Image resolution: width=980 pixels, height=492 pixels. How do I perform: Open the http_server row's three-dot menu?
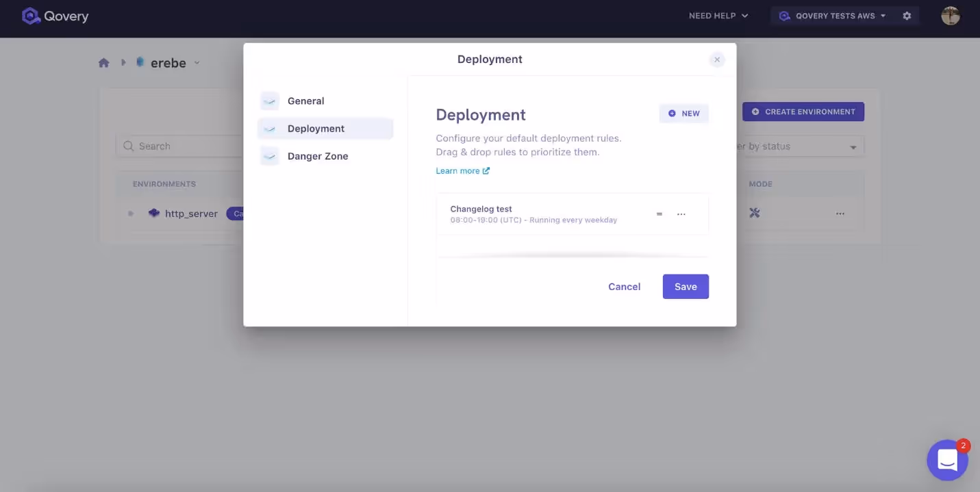[x=840, y=213]
